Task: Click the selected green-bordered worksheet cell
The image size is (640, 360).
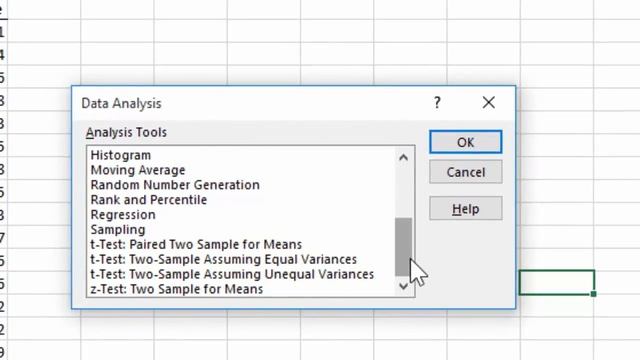Action: click(557, 282)
